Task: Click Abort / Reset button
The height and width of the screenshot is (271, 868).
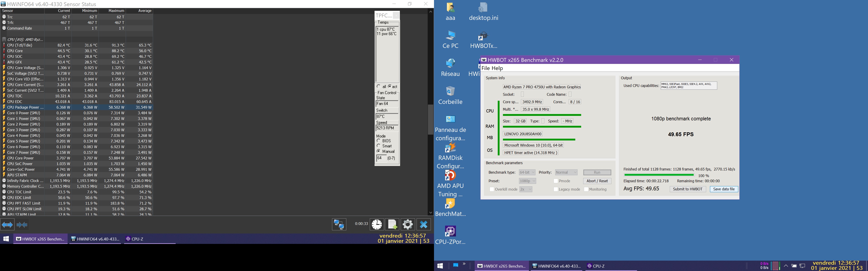Action: (x=597, y=181)
